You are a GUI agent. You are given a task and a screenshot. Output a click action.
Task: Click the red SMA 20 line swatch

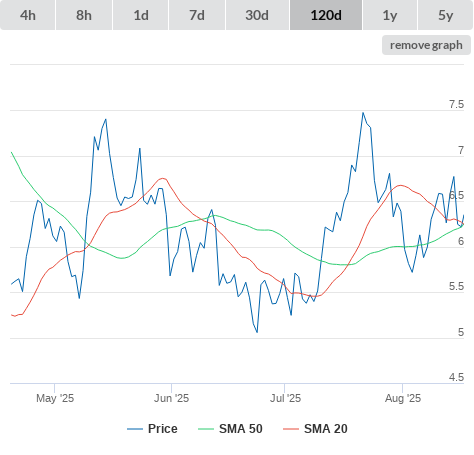click(x=291, y=429)
